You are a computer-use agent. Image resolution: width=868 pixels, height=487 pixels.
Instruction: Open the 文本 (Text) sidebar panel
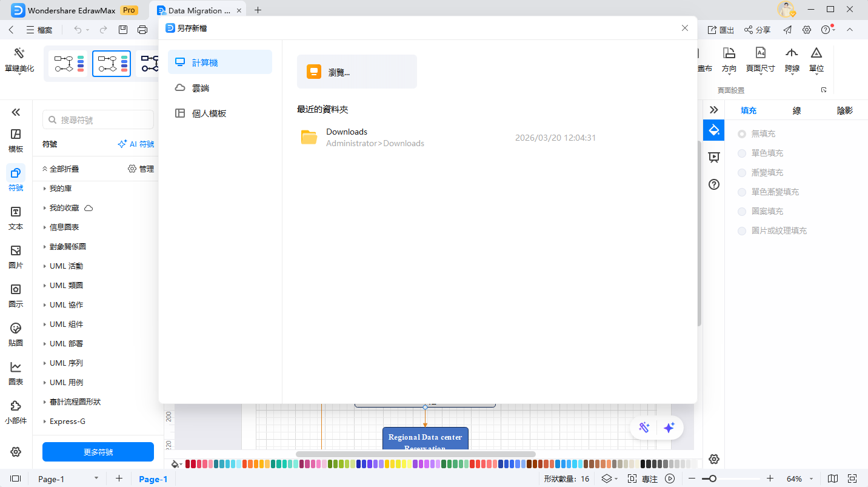(16, 218)
